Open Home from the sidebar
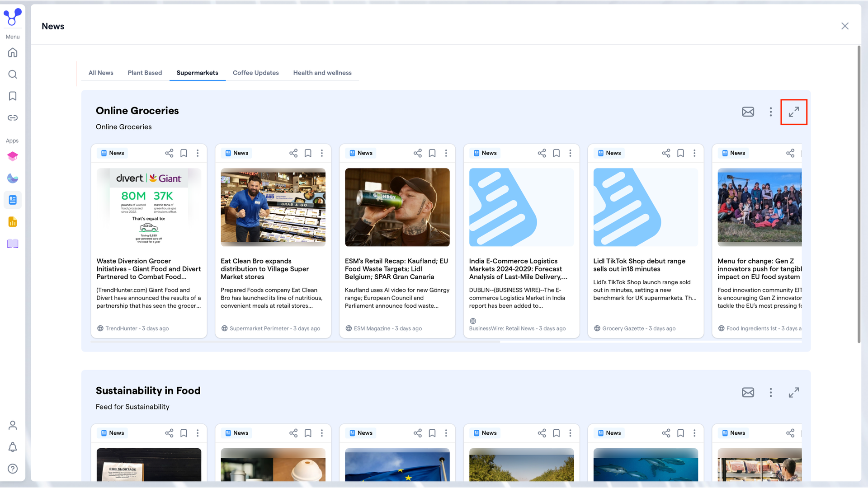The width and height of the screenshot is (868, 488). click(x=13, y=52)
